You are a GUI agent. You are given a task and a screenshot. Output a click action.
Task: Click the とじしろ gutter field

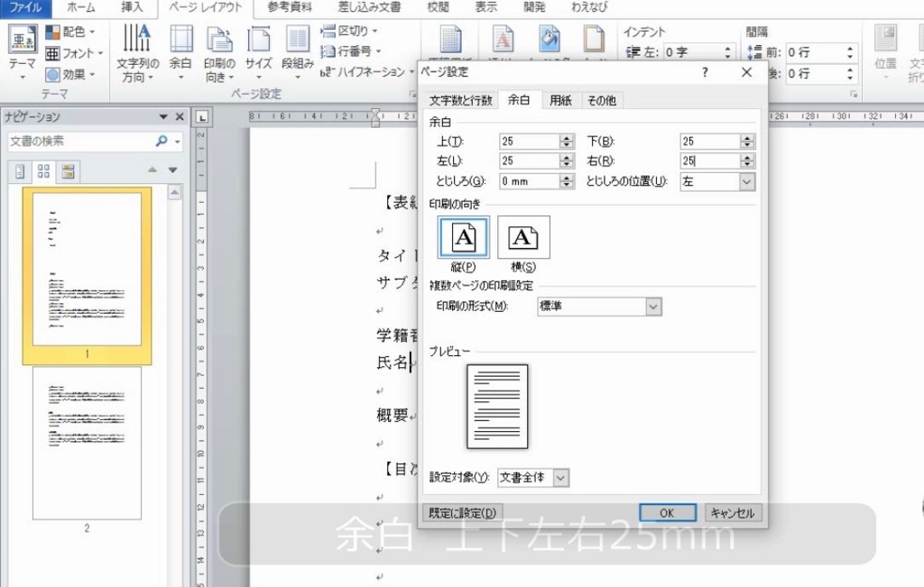click(529, 181)
